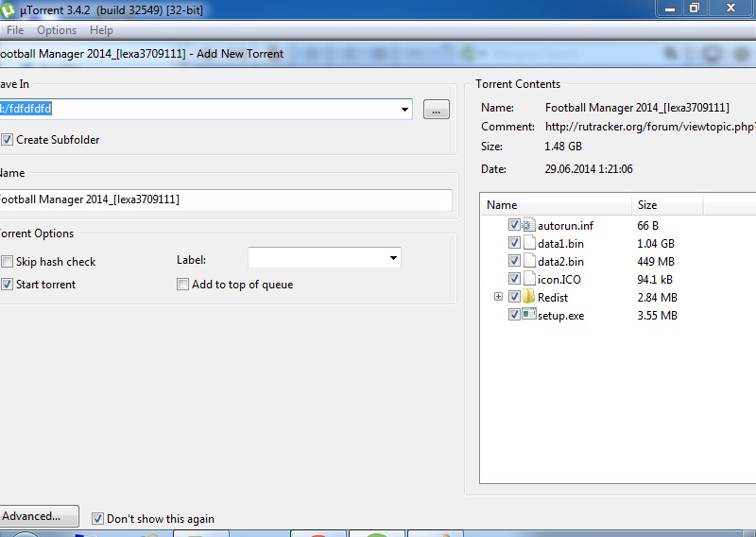Uncheck data1.bin file checkbox
The width and height of the screenshot is (756, 537).
click(514, 243)
